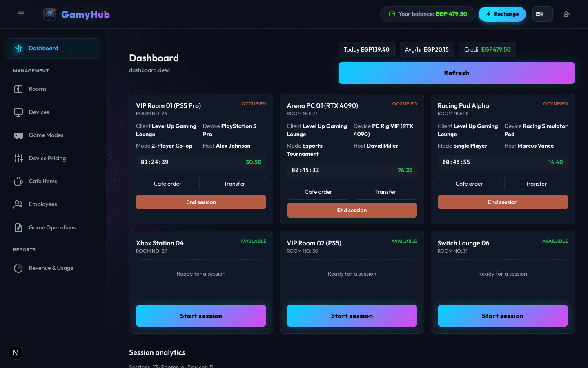Screen dimensions: 588x368
Task: End session for VIP Room 01
Action: [x=201, y=202]
